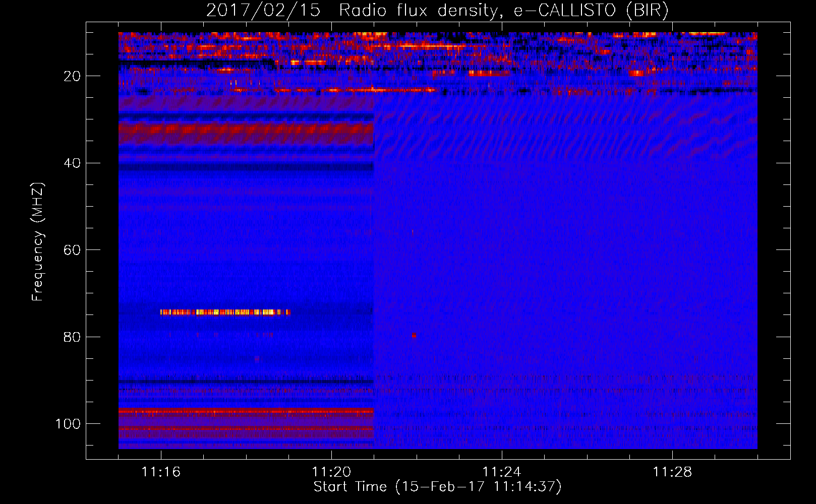Click the '11:24' time tick label
The width and height of the screenshot is (816, 504).
[502, 472]
